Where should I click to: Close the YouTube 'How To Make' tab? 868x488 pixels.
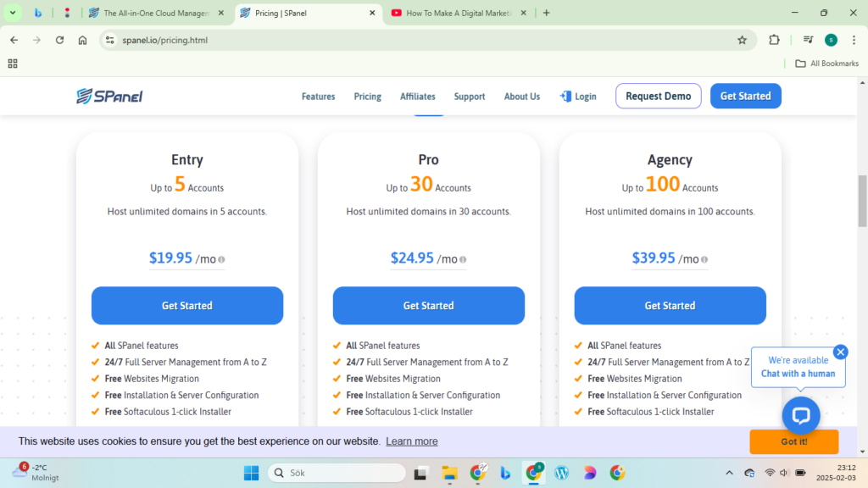523,13
